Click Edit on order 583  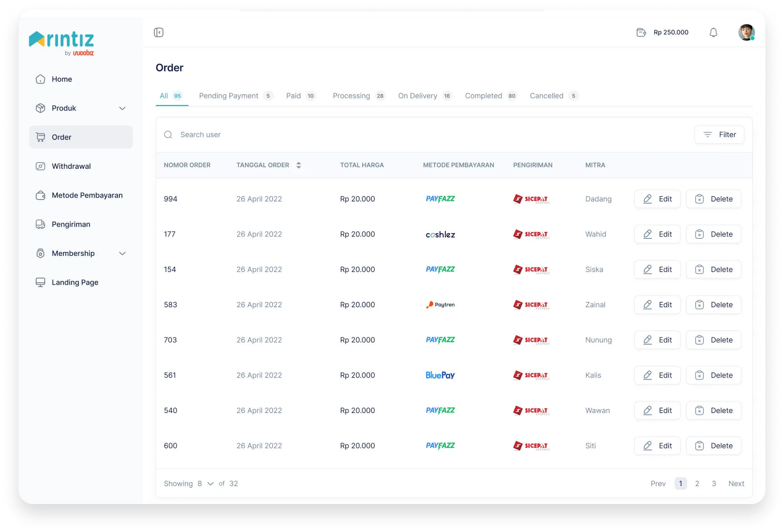658,304
